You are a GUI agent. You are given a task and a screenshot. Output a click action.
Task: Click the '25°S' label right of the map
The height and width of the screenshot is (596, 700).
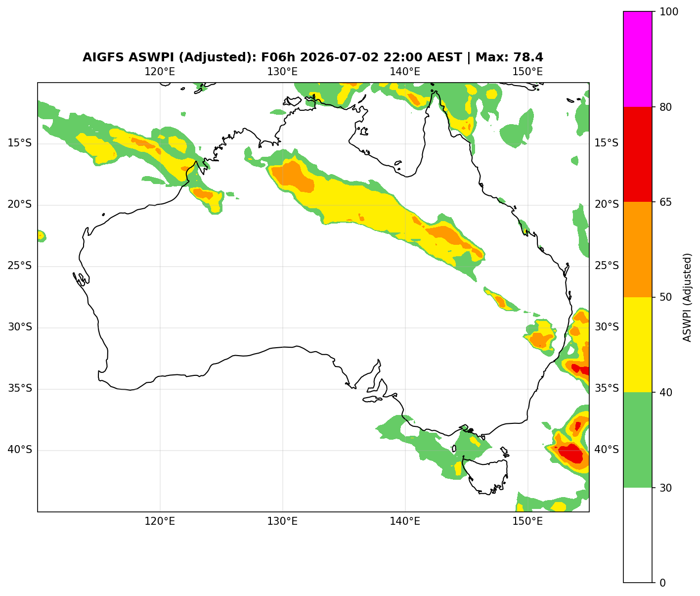coord(607,266)
